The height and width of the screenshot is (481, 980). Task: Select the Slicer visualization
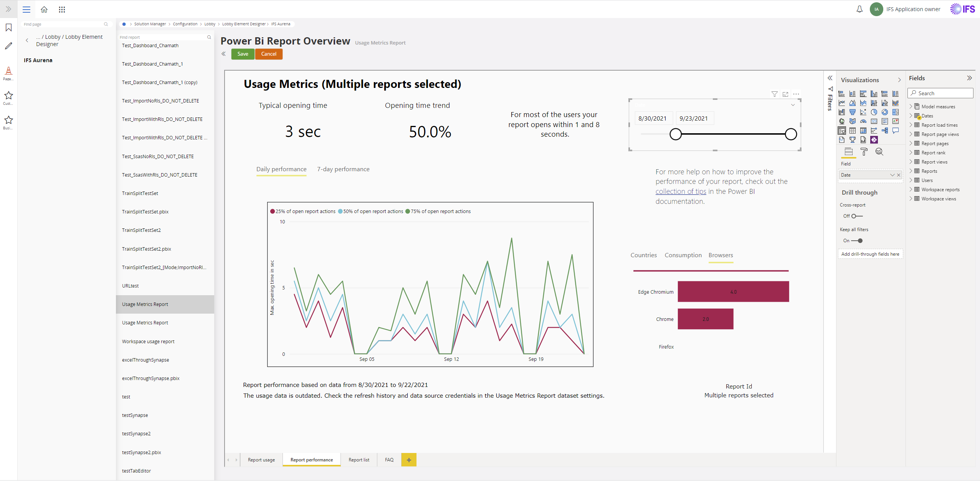(841, 131)
